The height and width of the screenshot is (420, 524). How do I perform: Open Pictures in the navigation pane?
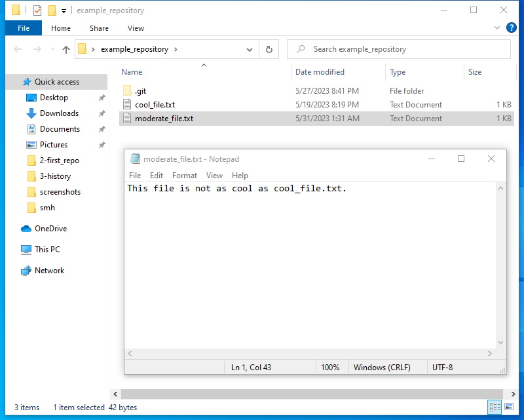(54, 145)
